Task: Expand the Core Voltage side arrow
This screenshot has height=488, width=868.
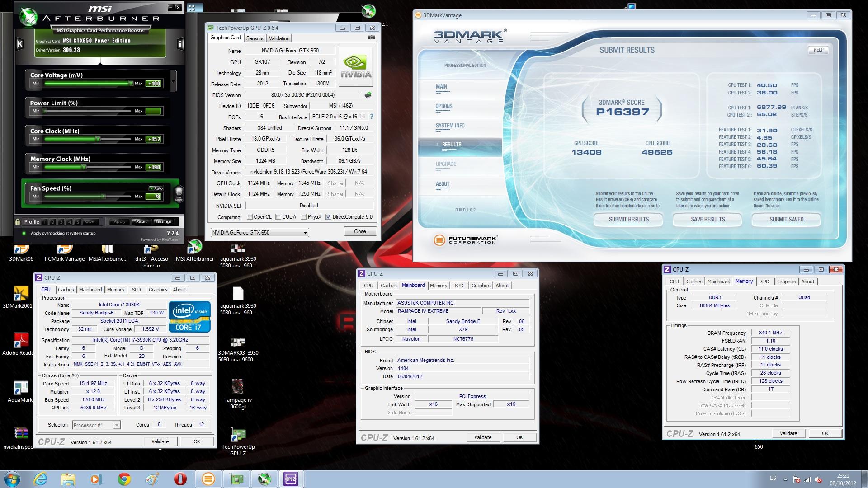Action: (173, 83)
